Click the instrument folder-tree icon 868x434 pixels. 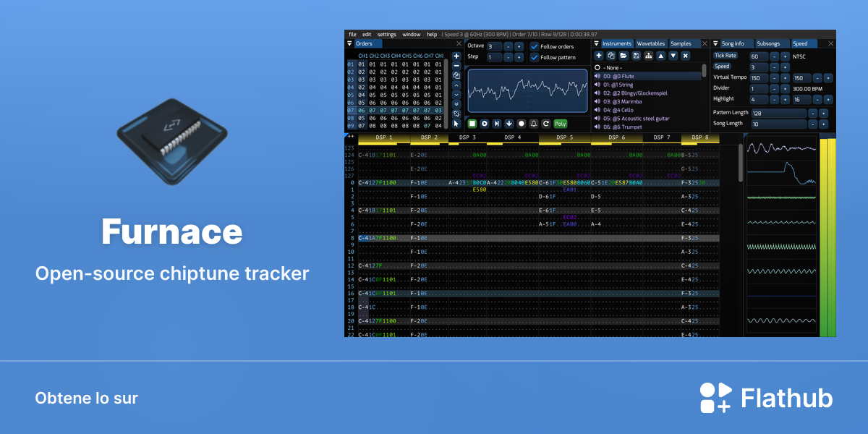(x=648, y=56)
